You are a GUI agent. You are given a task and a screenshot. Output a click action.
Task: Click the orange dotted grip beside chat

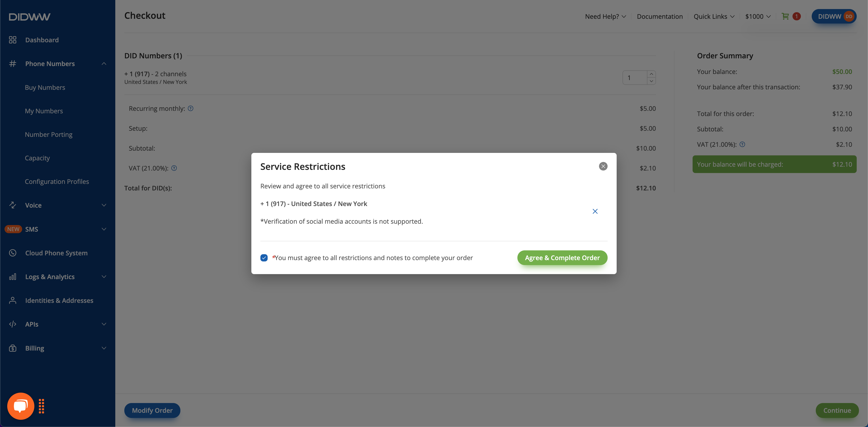[x=41, y=406]
